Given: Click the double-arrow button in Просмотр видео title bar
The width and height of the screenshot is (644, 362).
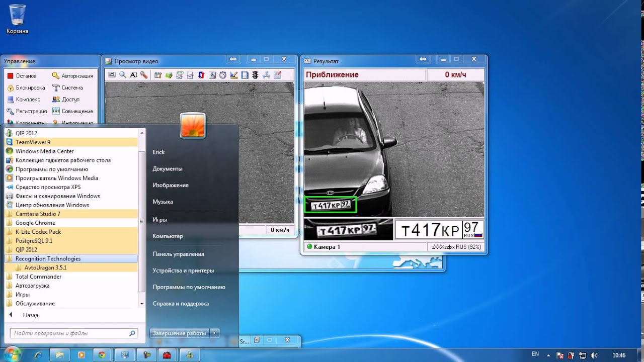Looking at the screenshot, I should (233, 59).
